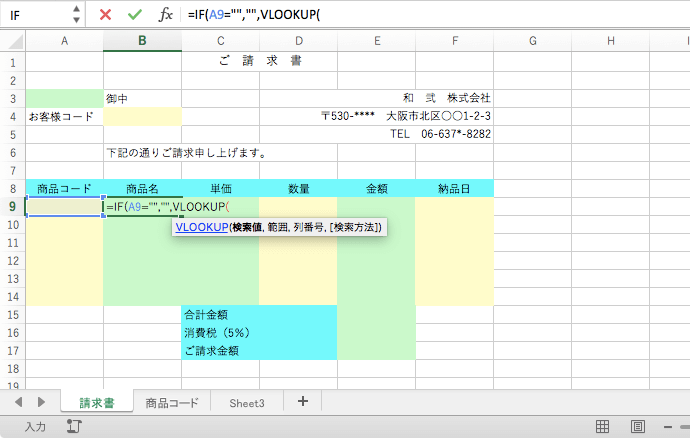Select column C header
Viewport: 690px width, 438px height.
click(220, 41)
